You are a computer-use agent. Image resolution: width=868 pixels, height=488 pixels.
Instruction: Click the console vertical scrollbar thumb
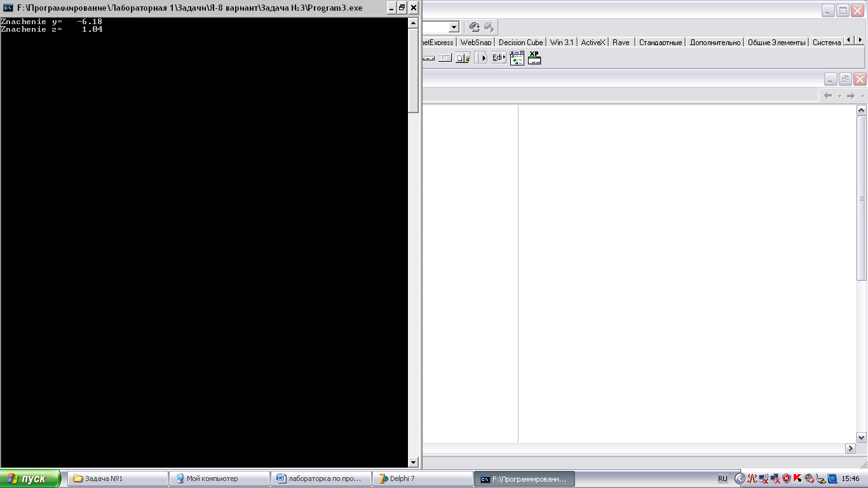[x=414, y=71]
